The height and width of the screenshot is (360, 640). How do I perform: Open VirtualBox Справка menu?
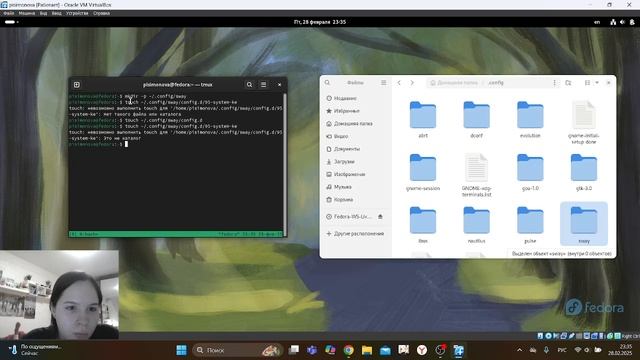point(101,13)
